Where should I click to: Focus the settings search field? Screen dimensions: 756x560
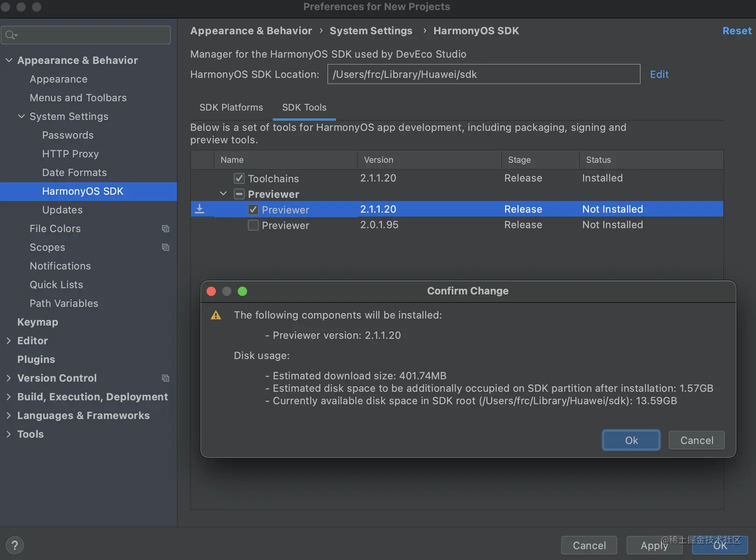[x=86, y=35]
